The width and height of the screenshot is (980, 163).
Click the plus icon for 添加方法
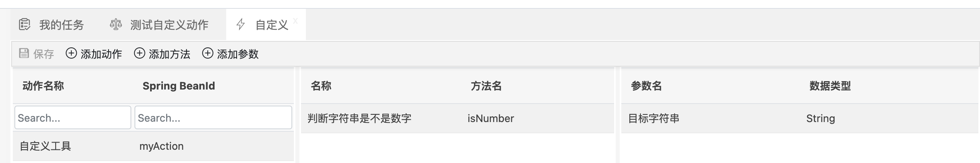coord(139,53)
